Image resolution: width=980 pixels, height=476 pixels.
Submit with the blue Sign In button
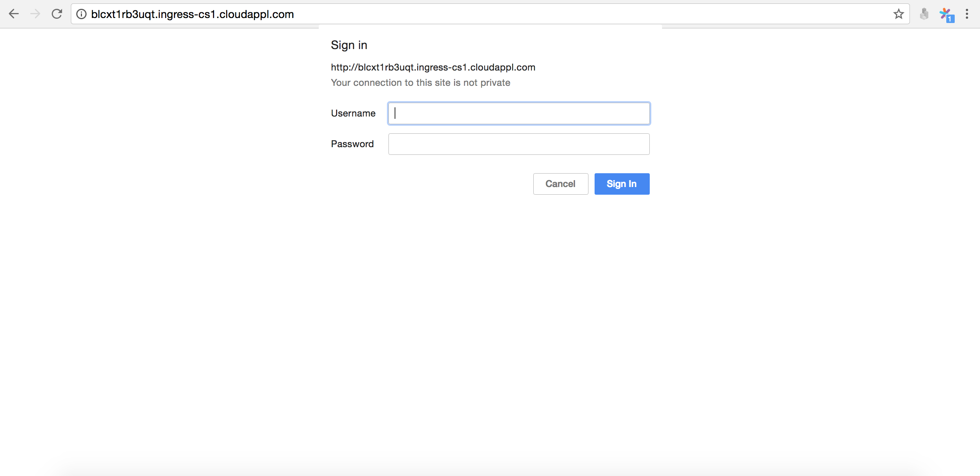point(621,184)
